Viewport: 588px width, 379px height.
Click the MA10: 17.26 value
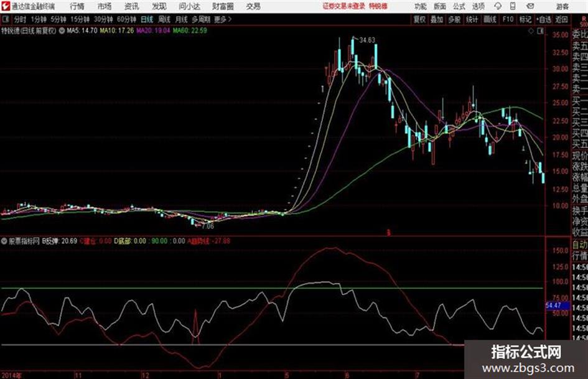click(116, 30)
